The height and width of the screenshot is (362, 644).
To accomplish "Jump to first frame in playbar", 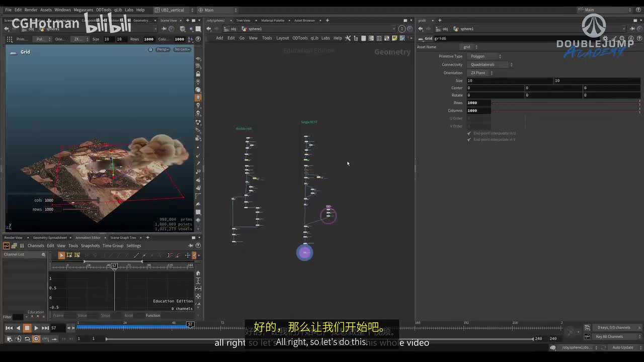I will point(9,328).
